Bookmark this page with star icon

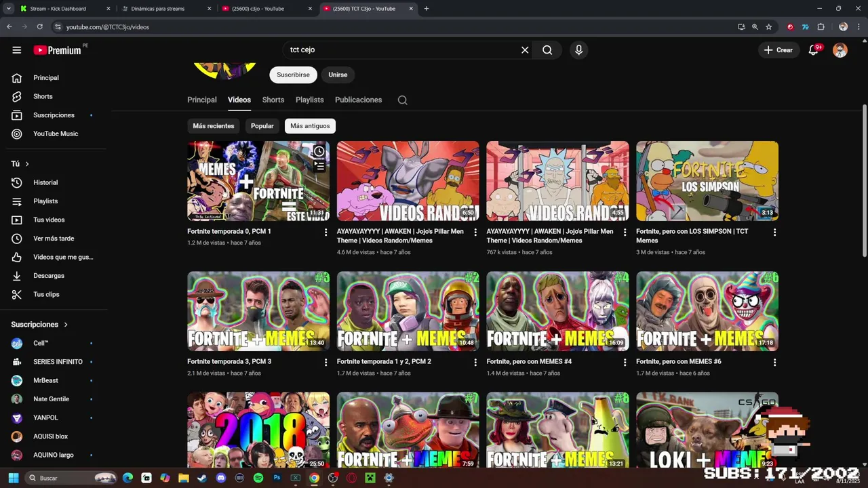[769, 26]
